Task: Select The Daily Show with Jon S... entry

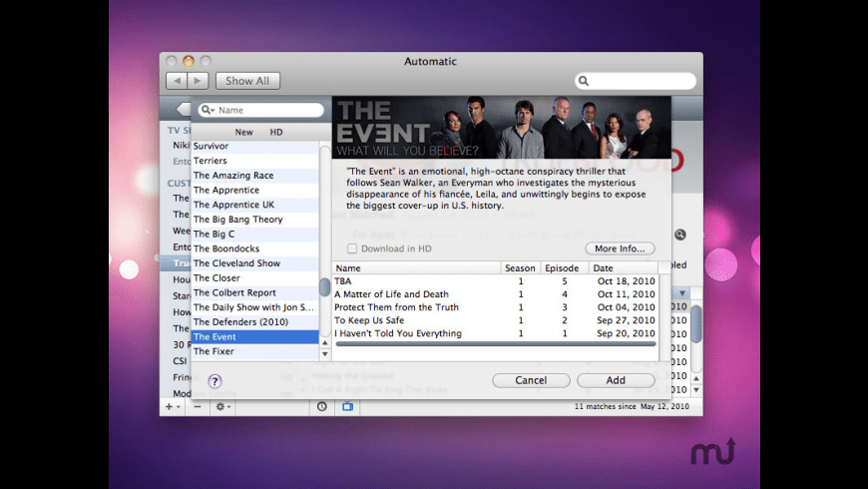Action: (255, 307)
